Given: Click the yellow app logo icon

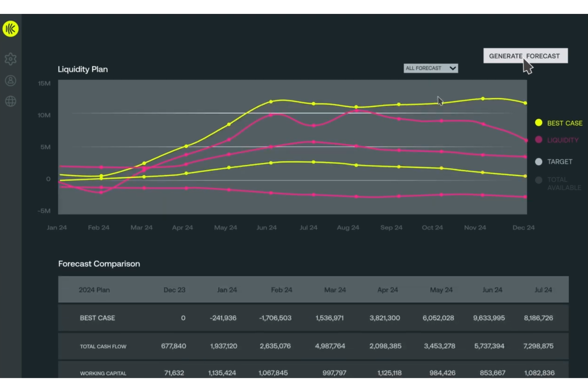Looking at the screenshot, I should pyautogui.click(x=11, y=29).
